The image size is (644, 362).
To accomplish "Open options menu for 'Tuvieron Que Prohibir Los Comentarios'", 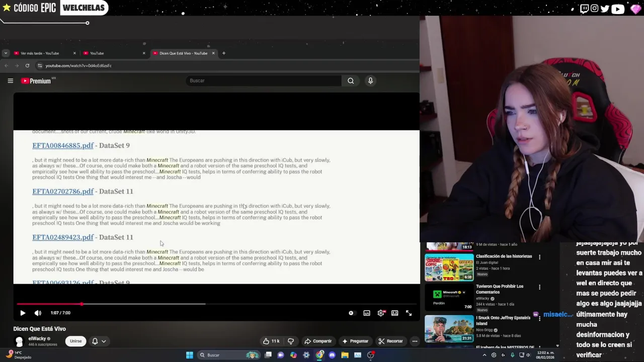I will click(539, 287).
